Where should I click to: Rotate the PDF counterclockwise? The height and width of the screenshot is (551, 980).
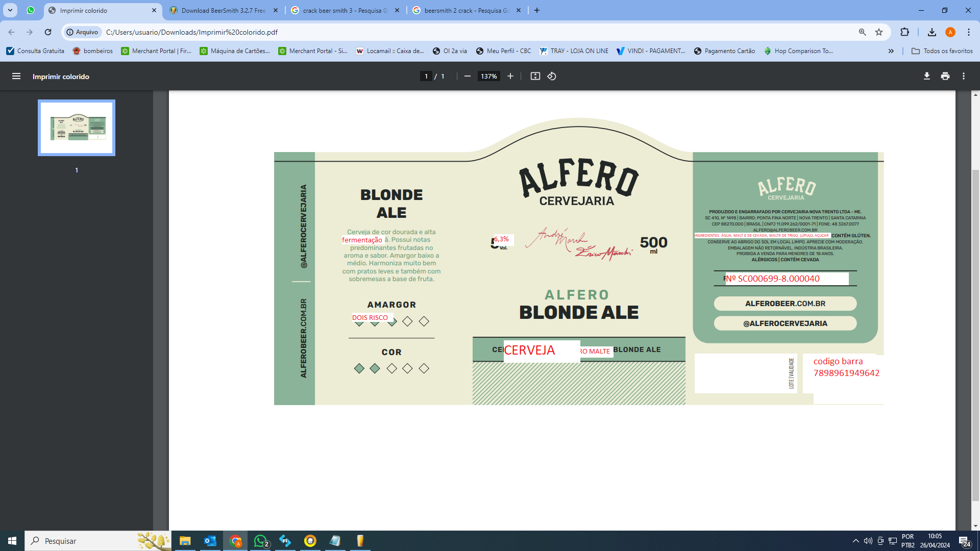[x=552, y=76]
